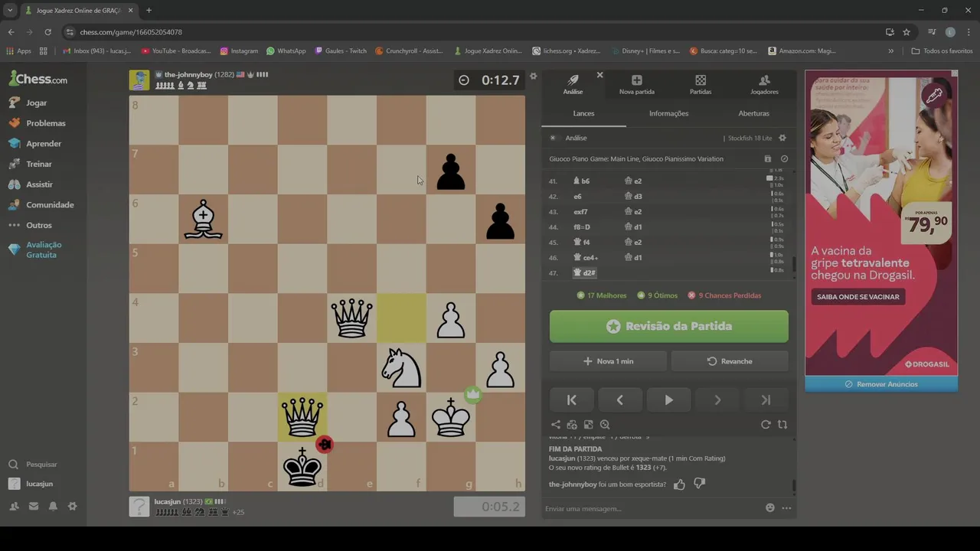Image resolution: width=980 pixels, height=551 pixels.
Task: Open the Jogadores tab
Action: (x=764, y=84)
